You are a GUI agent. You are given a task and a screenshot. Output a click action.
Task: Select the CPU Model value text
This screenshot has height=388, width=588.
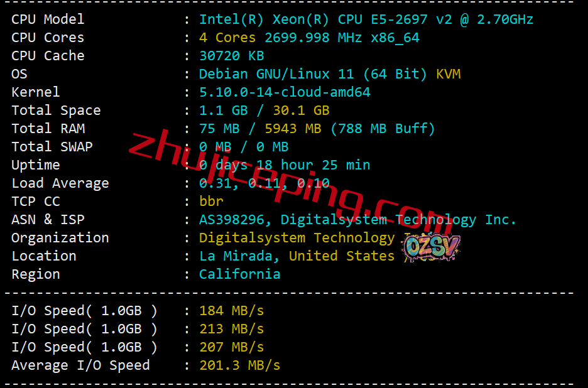366,19
